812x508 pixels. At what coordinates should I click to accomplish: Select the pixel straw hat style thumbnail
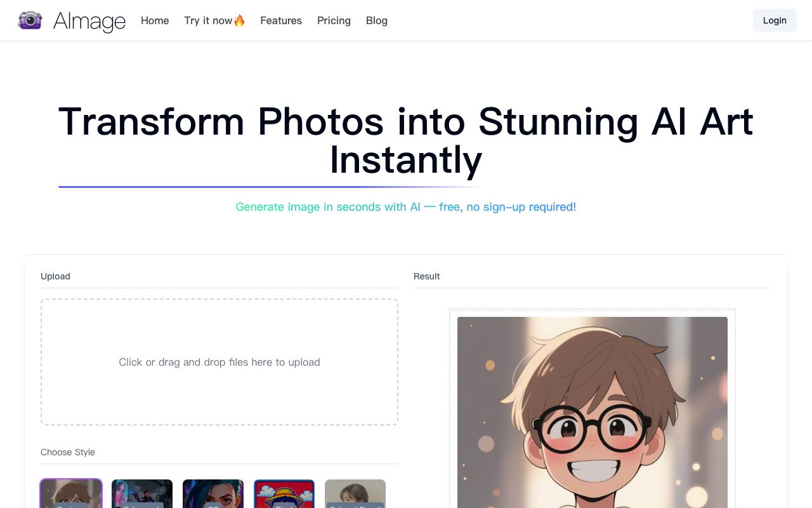284,494
